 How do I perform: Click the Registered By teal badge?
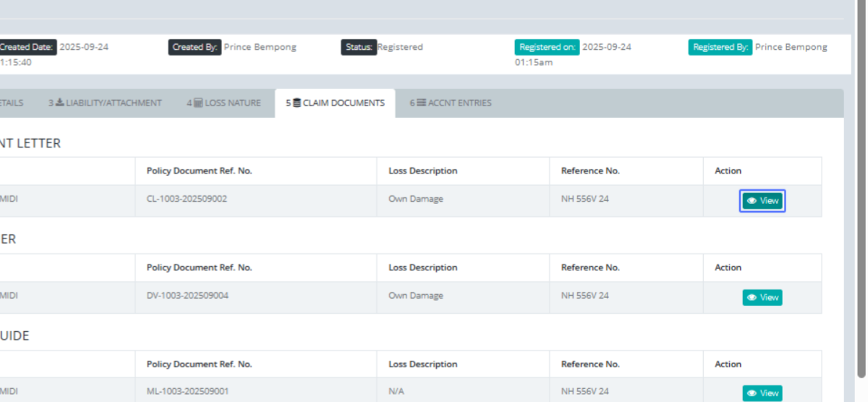720,48
